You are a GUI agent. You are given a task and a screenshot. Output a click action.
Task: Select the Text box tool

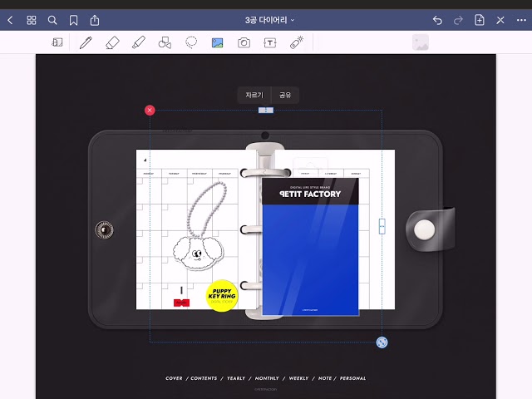269,42
